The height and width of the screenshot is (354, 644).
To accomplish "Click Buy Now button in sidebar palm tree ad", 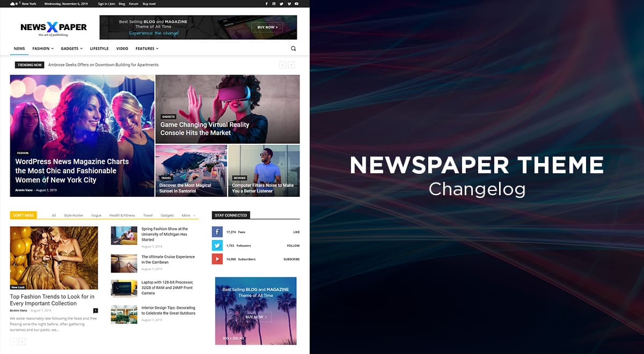I will [255, 317].
